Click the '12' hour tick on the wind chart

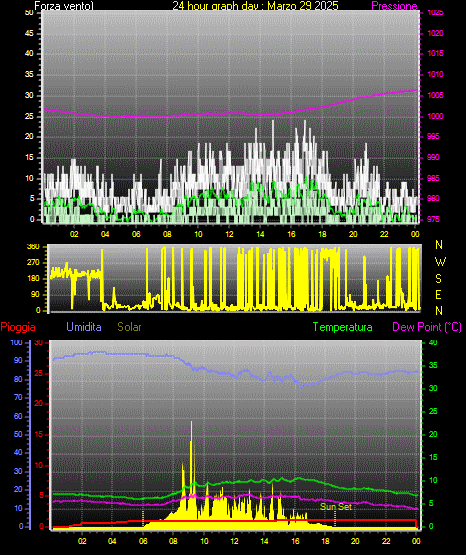pos(229,234)
